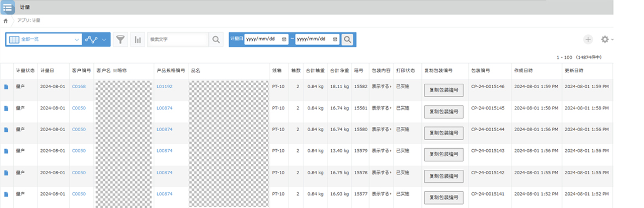Open C0050 link in row CP-24-0015141
This screenshot has height=208, width=644.
click(x=79, y=194)
